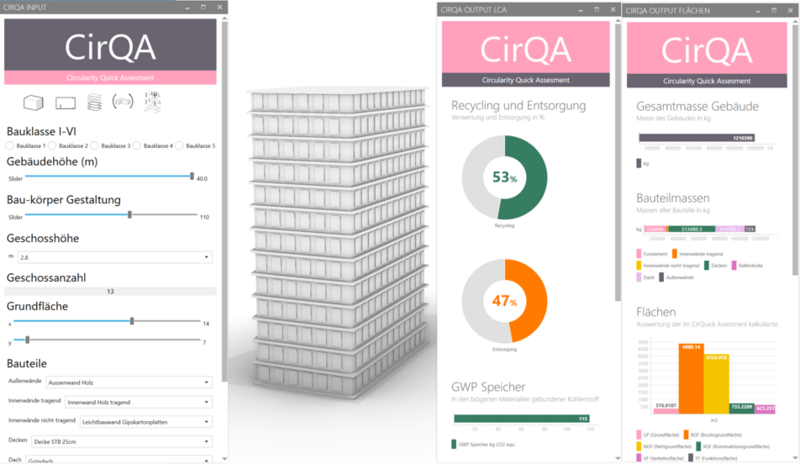Click the kg legend swatch under Gesamtmasse
The image size is (800, 464).
(639, 164)
